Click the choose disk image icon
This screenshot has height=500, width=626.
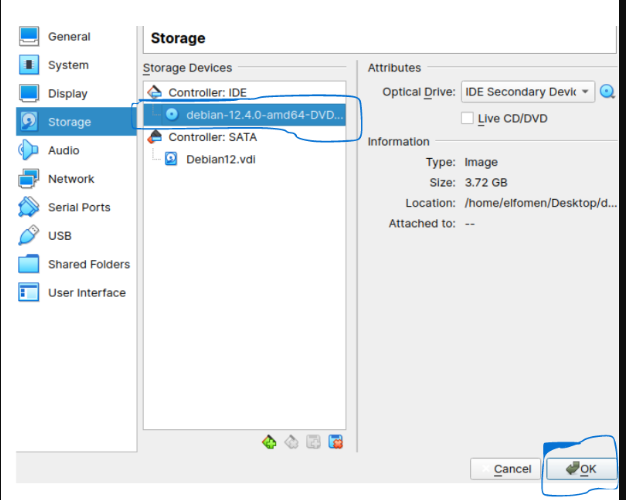[607, 92]
